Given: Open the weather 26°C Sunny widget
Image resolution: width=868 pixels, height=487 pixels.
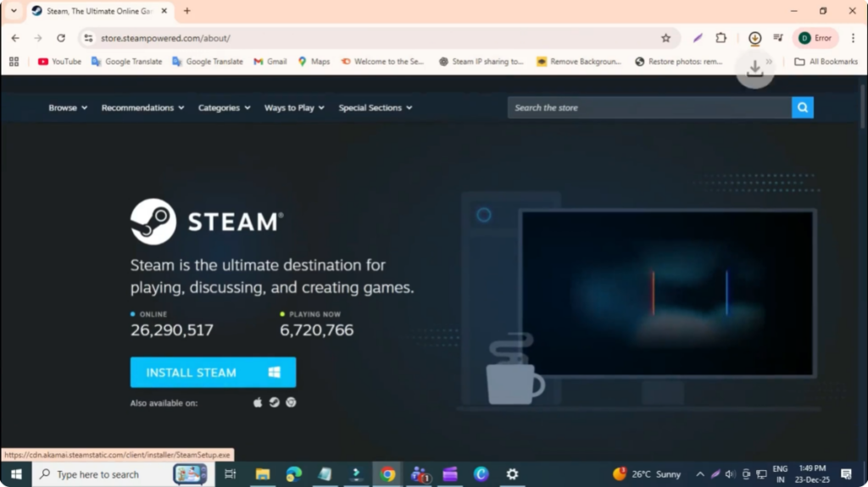Looking at the screenshot, I should (647, 474).
